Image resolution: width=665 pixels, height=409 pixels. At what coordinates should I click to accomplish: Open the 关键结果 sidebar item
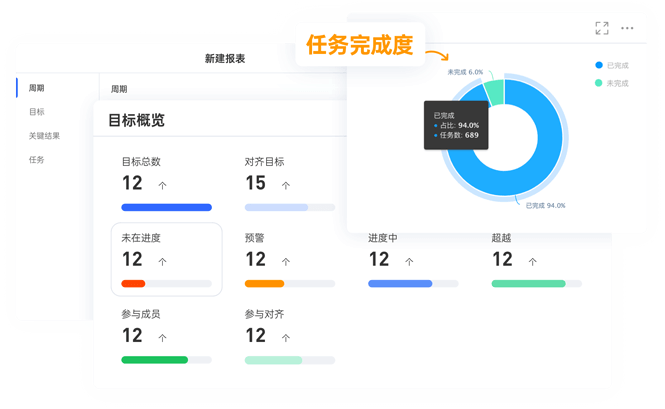coord(44,136)
